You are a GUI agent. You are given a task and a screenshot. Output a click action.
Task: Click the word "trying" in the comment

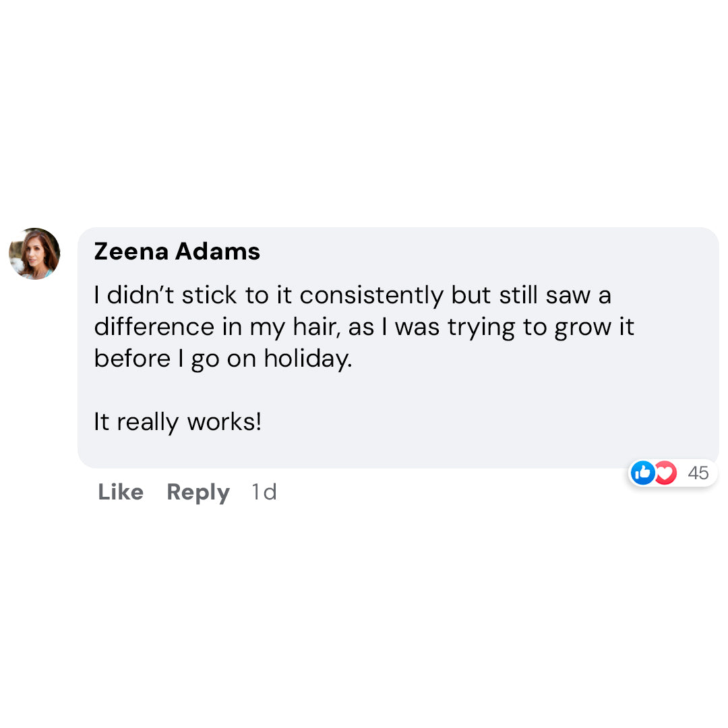(x=479, y=328)
